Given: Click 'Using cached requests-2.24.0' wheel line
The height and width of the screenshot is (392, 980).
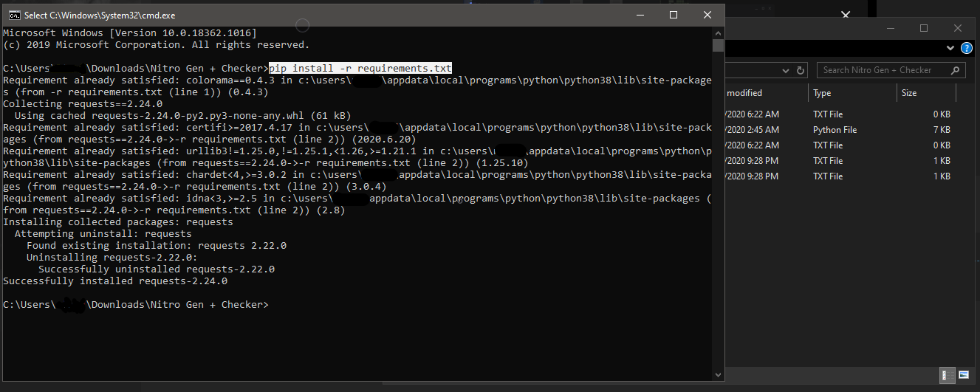Looking at the screenshot, I should pyautogui.click(x=183, y=115).
